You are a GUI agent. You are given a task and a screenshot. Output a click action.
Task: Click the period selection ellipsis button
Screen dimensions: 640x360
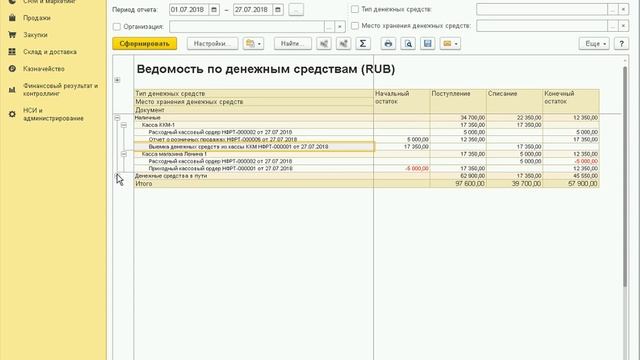click(x=296, y=9)
